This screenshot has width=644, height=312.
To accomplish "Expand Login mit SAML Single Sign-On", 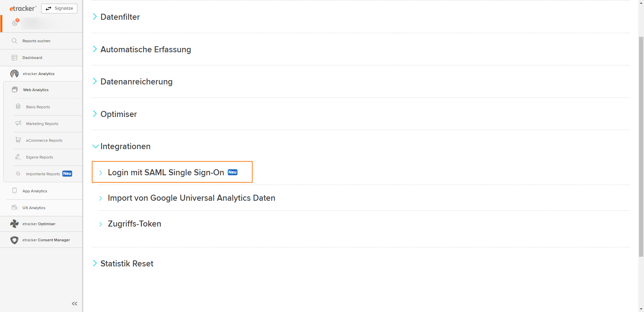I will click(x=166, y=172).
